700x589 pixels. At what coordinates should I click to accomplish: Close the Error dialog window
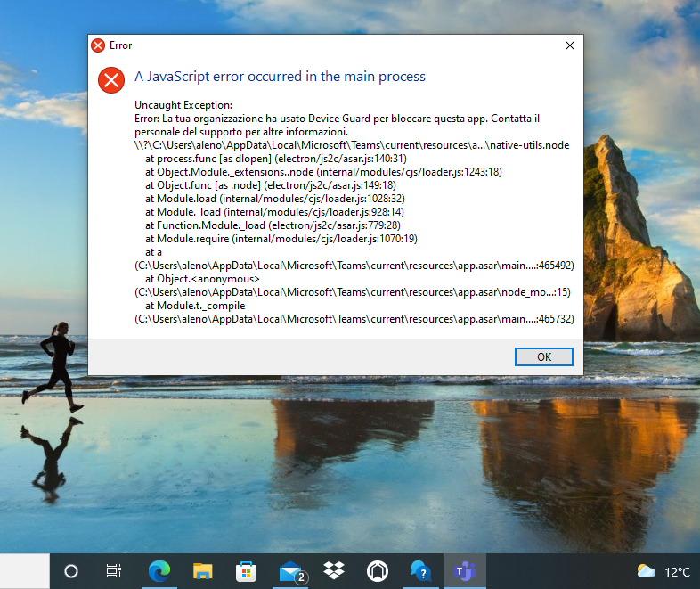pyautogui.click(x=570, y=45)
